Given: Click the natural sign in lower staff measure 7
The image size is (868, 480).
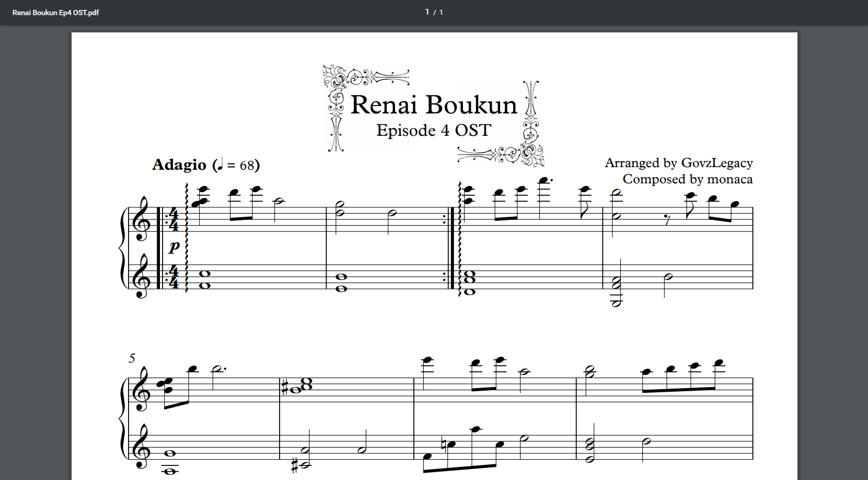Looking at the screenshot, I should 444,443.
